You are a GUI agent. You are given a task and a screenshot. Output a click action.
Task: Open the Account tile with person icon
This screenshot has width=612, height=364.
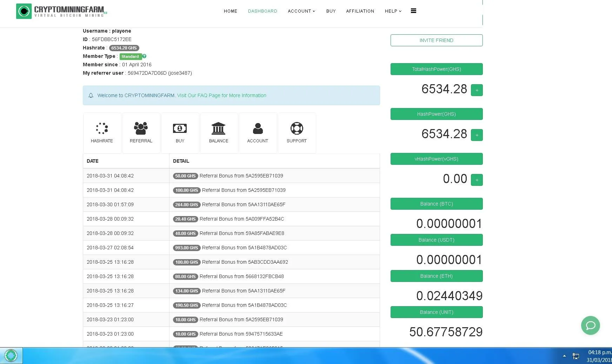(258, 133)
